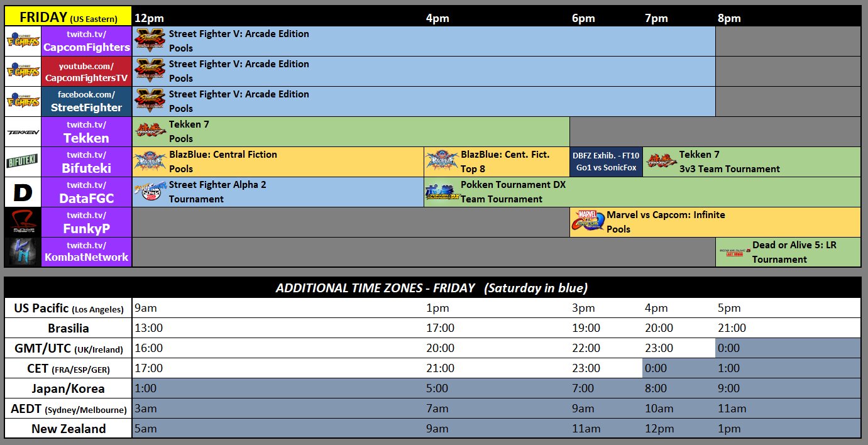Click the ADDITIONAL TIME ZONES header

434,288
